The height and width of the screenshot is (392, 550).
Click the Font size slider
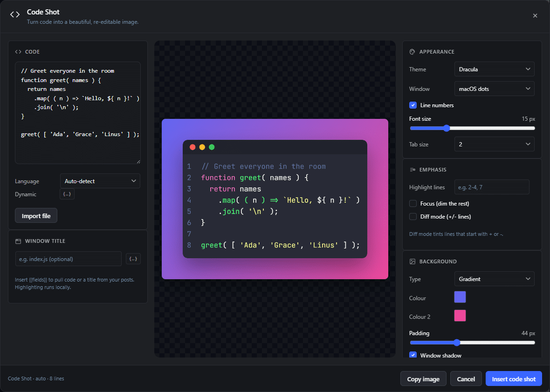point(472,128)
